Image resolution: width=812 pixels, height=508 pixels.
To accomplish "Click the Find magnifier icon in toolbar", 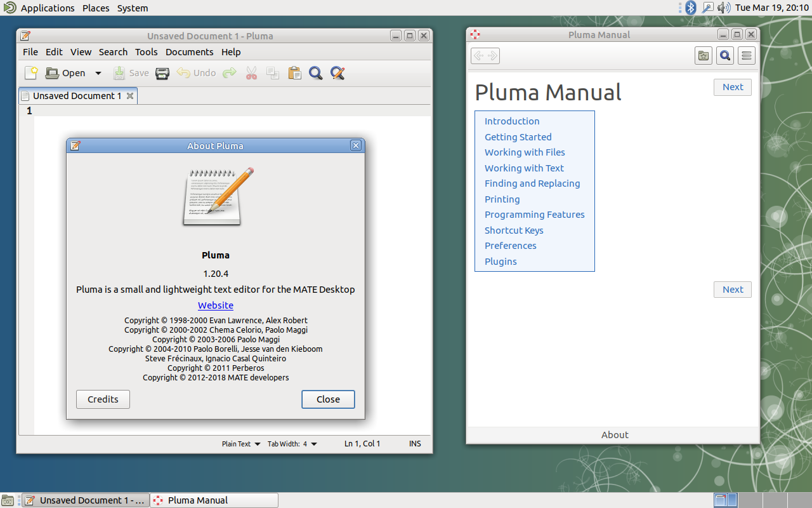I will coord(316,73).
